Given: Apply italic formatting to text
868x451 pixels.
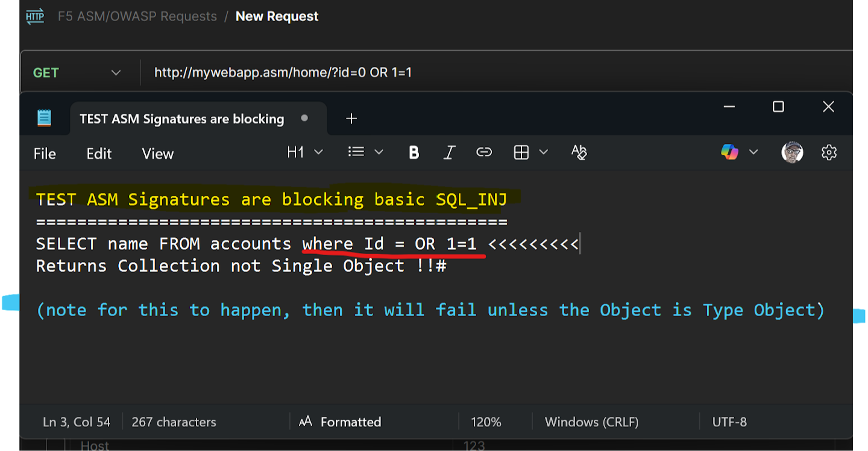Looking at the screenshot, I should [x=448, y=153].
